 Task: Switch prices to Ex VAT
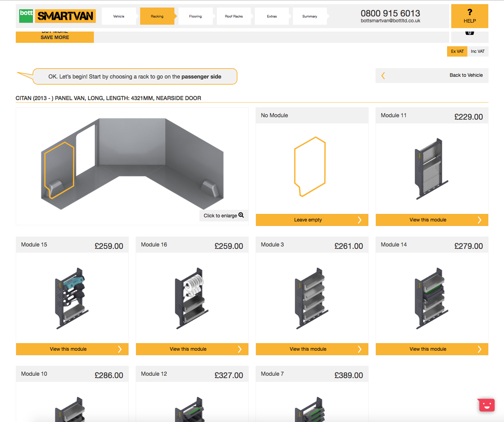tap(457, 51)
